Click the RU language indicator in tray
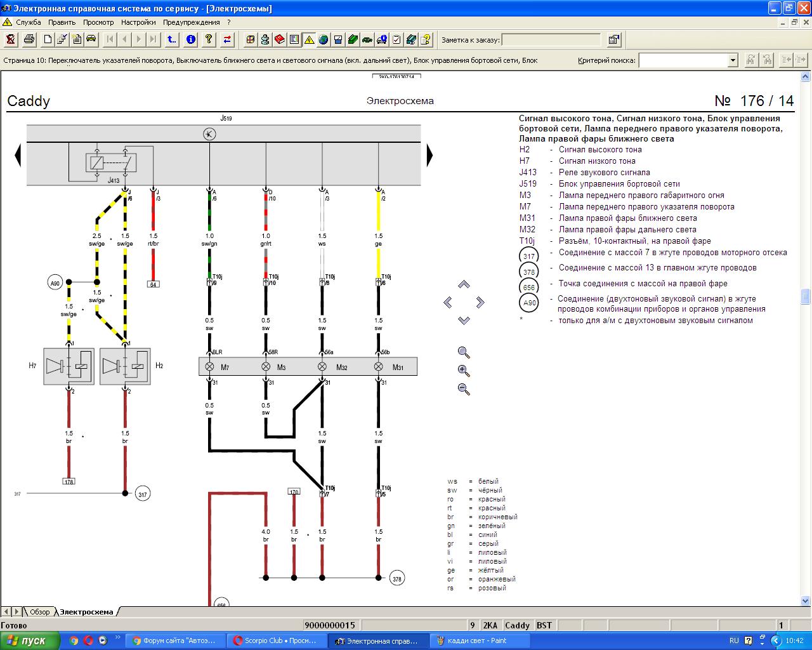Viewport: 812px width, 650px height. pos(734,640)
